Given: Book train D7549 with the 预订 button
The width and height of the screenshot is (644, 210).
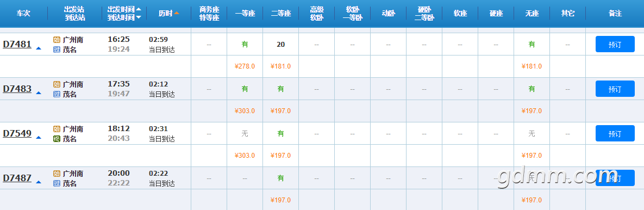Looking at the screenshot, I should coord(615,133).
